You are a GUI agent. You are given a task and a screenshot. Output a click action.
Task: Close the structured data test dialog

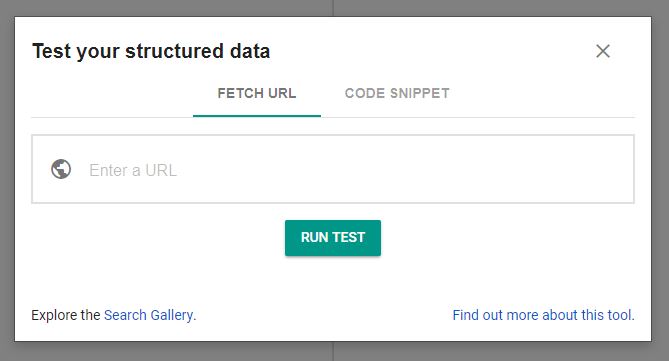tap(602, 51)
